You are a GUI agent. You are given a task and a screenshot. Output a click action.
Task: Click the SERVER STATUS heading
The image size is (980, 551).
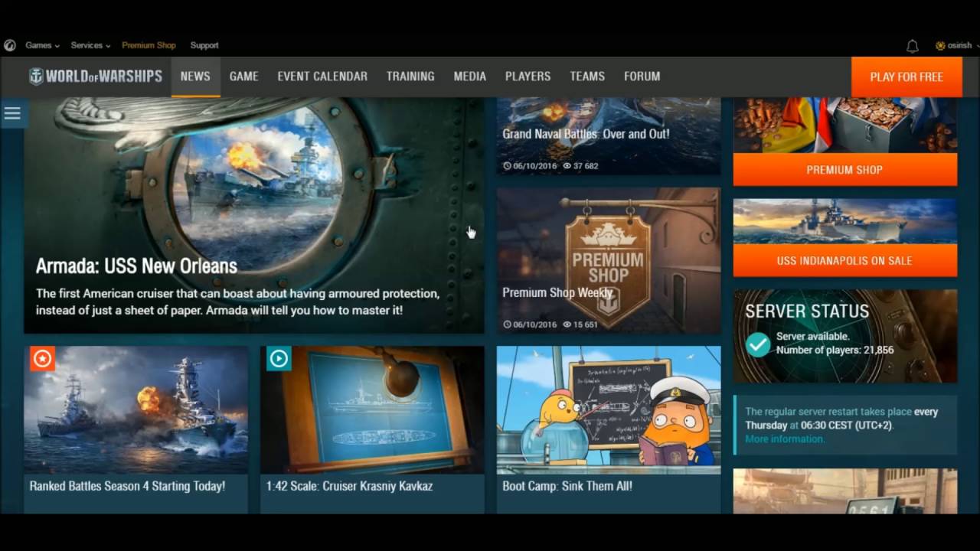click(807, 311)
